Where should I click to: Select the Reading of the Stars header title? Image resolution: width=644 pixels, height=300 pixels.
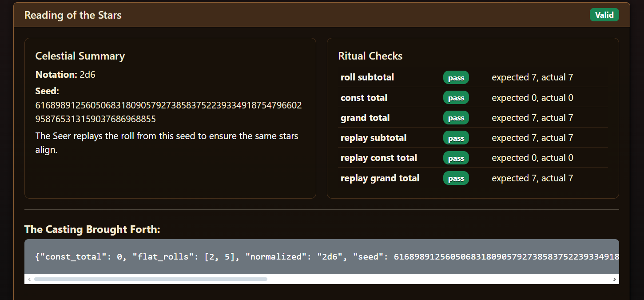73,15
